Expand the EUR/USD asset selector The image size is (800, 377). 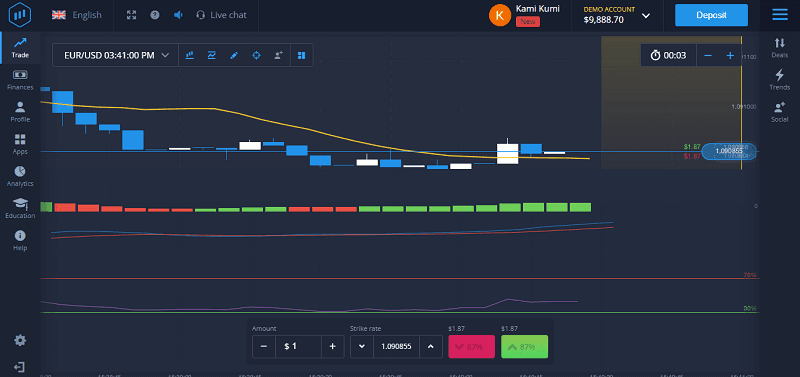pos(116,55)
